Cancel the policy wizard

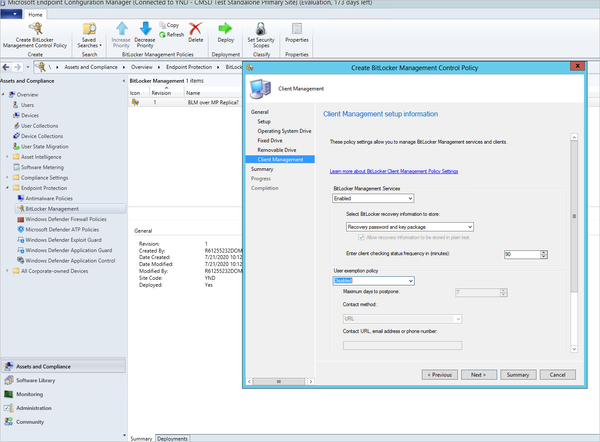click(558, 375)
